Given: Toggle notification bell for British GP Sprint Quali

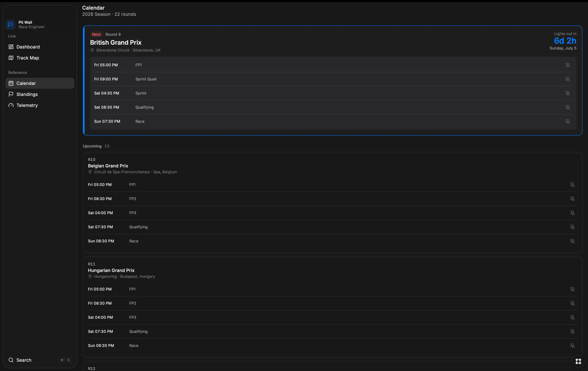Looking at the screenshot, I should click(x=568, y=79).
